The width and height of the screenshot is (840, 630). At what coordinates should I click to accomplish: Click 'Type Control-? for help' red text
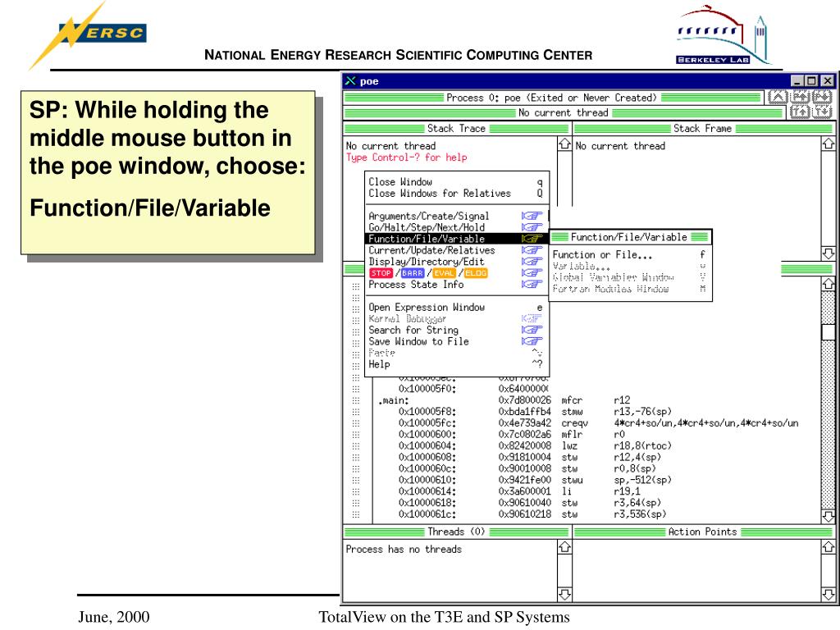(406, 157)
